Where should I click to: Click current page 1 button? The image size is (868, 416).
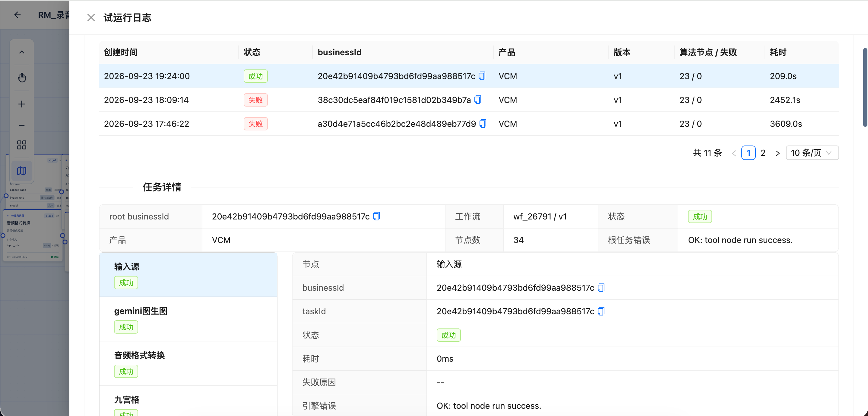point(748,153)
